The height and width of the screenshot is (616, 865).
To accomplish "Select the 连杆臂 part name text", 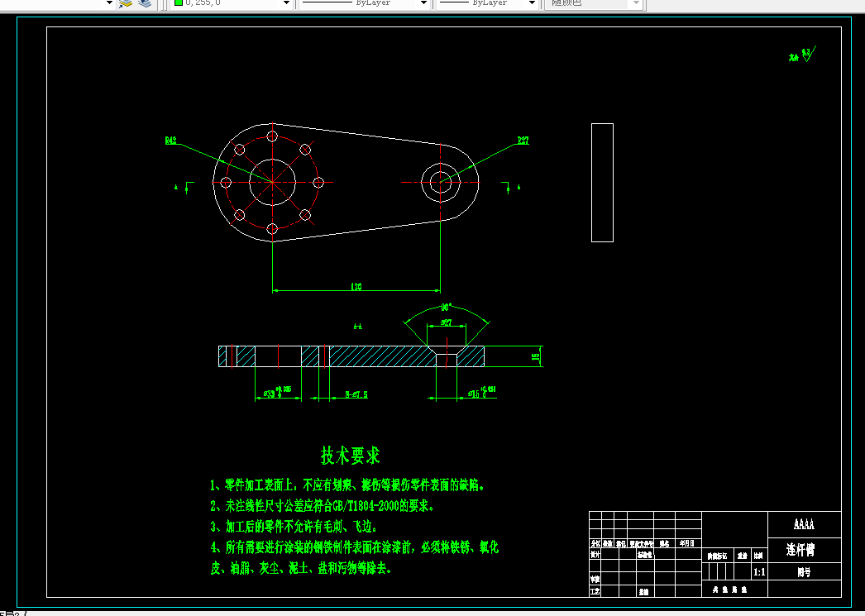I will coord(800,550).
